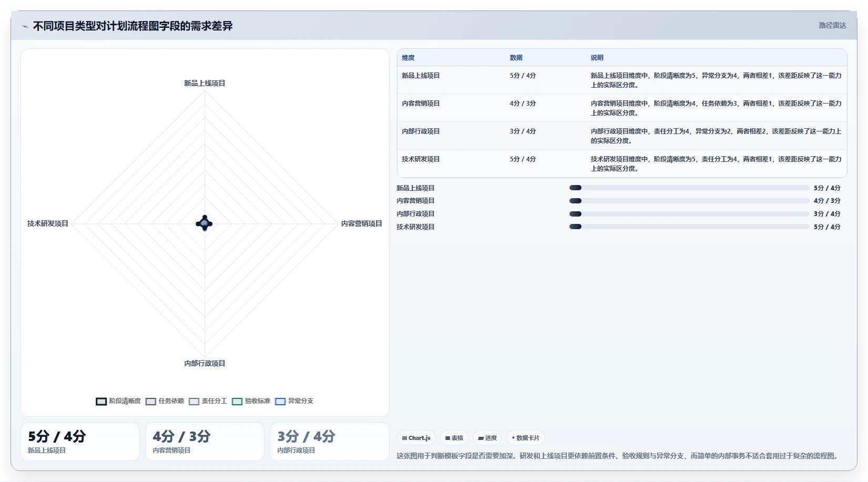868x482 pixels.
Task: Click the header icon beside the title
Action: [25, 26]
